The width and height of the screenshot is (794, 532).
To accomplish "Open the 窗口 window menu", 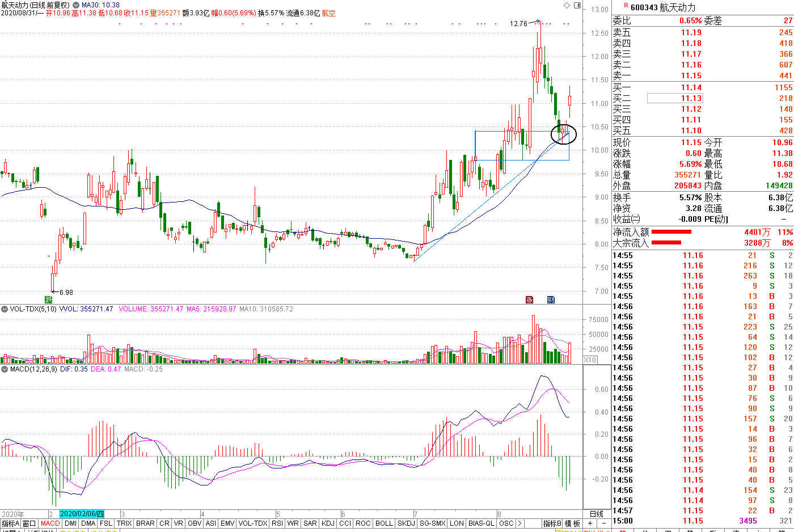I will coord(29,523).
